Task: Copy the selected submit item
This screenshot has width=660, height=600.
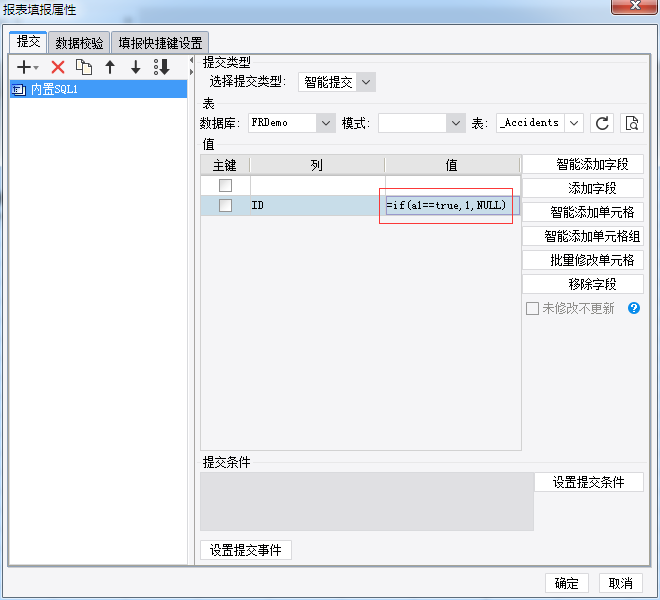Action: coord(84,67)
